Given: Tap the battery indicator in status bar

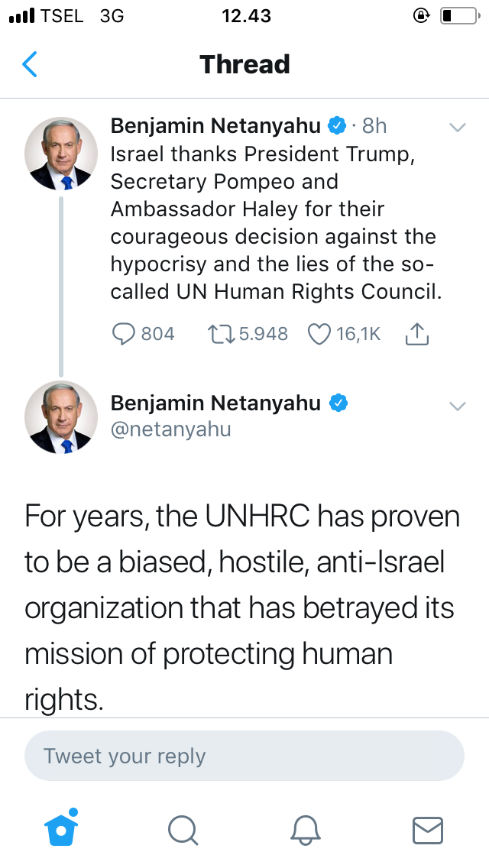Looking at the screenshot, I should coord(457,15).
